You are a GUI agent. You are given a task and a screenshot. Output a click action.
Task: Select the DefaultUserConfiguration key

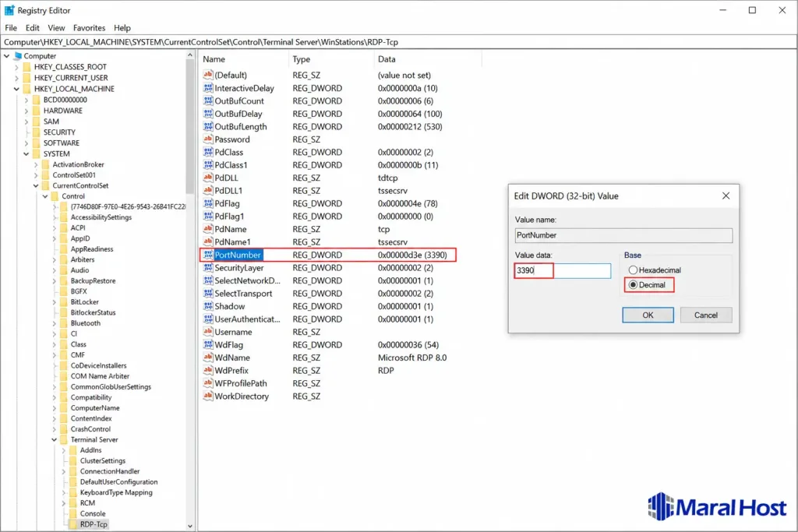[118, 481]
